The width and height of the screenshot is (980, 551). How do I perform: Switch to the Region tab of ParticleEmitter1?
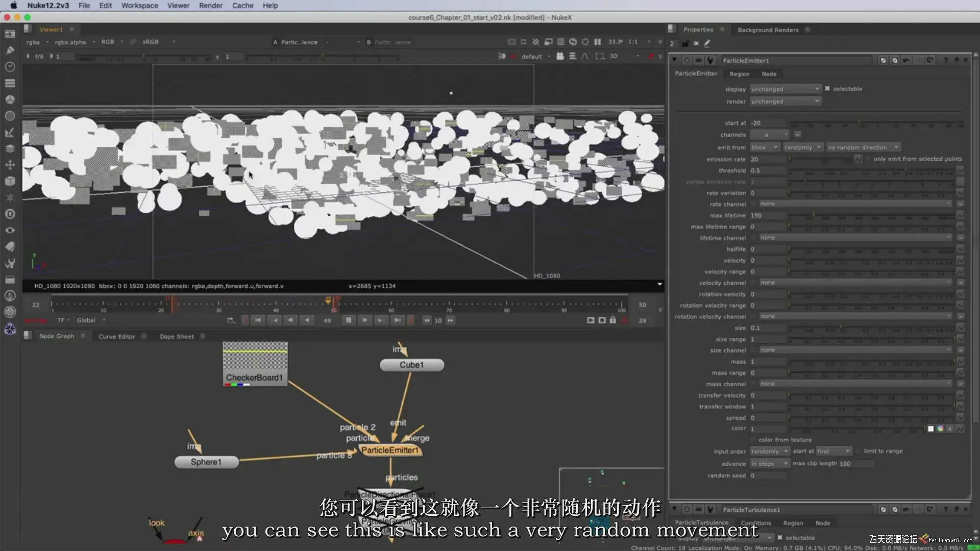click(x=739, y=74)
